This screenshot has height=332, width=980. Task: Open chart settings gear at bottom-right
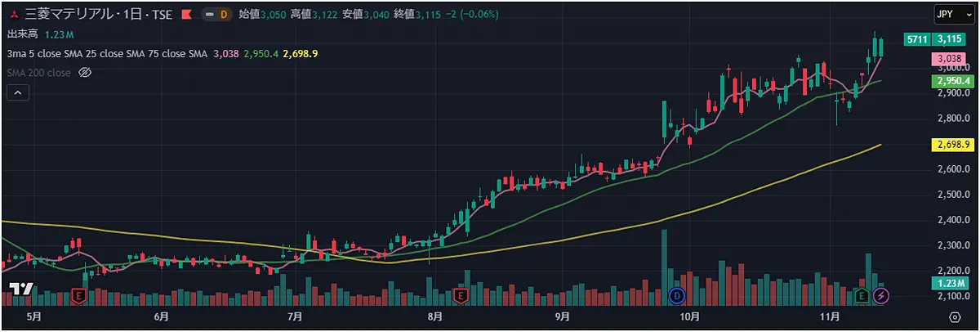[955, 316]
